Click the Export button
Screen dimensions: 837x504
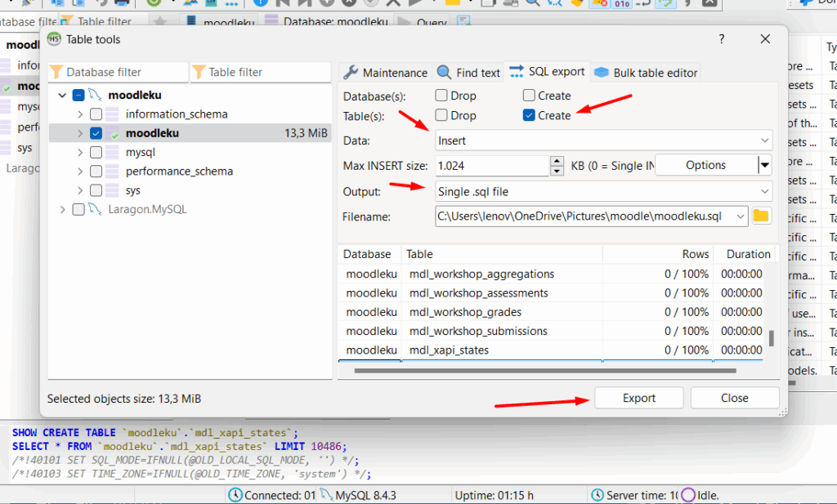tap(638, 398)
